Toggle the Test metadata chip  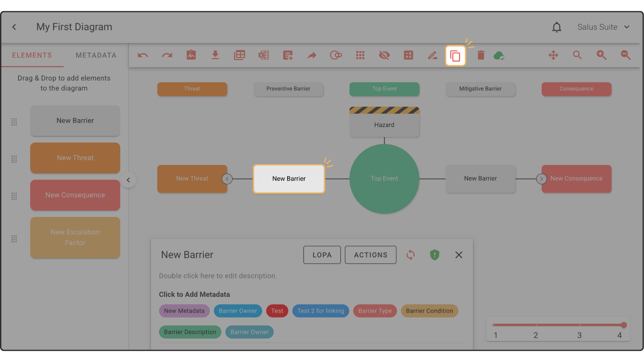277,311
